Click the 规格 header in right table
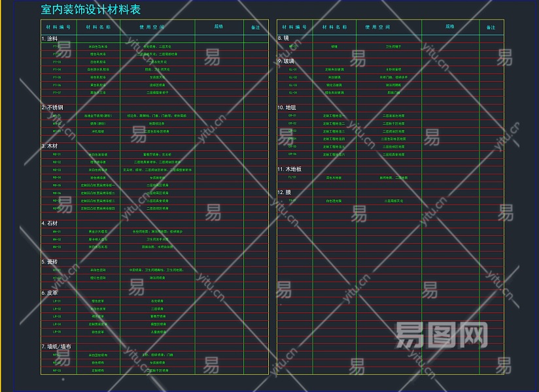 (x=449, y=26)
